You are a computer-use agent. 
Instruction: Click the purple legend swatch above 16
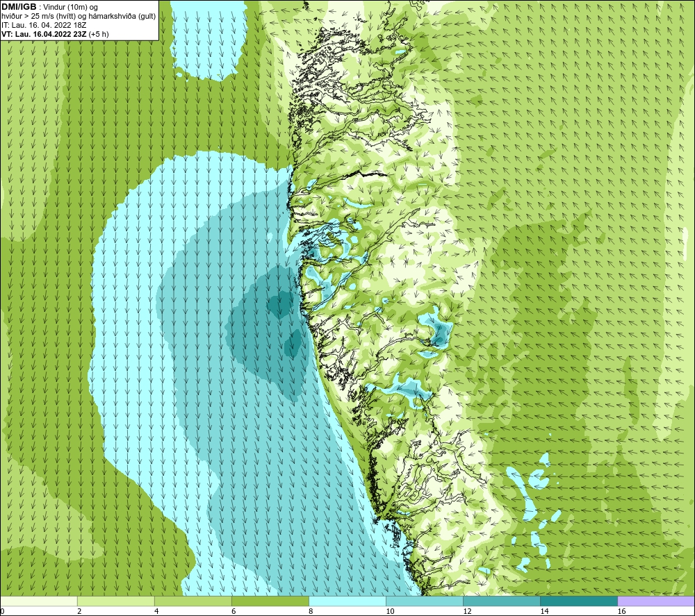656,601
